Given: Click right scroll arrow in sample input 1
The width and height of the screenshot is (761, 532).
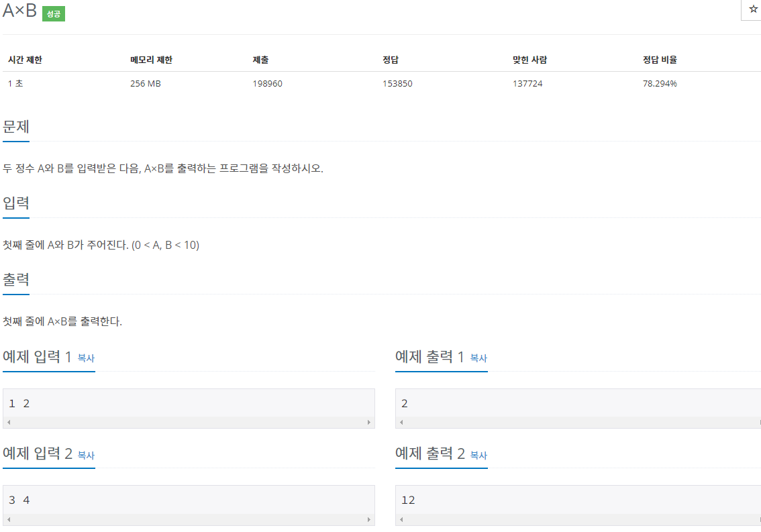Looking at the screenshot, I should (x=369, y=422).
